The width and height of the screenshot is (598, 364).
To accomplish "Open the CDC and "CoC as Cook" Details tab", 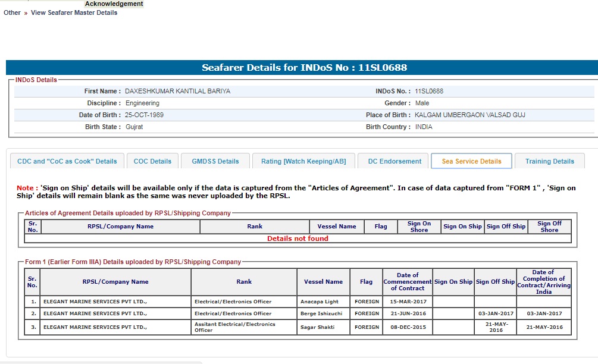I will (67, 161).
